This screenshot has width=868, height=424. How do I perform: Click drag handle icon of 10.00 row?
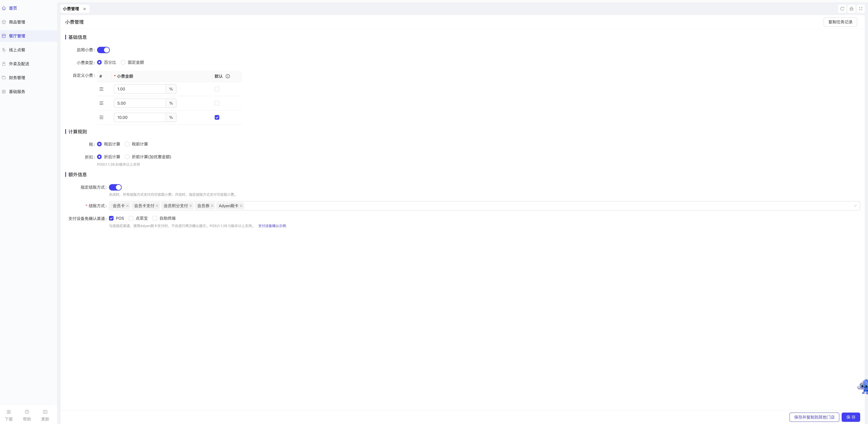coord(101,117)
